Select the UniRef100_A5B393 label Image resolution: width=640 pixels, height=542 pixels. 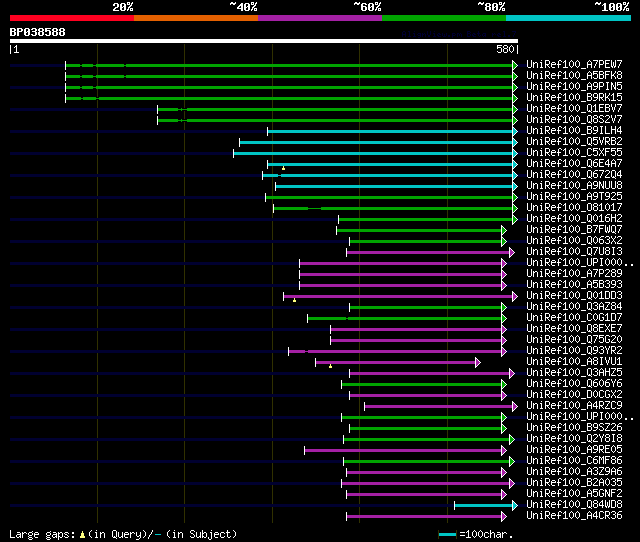pos(574,285)
